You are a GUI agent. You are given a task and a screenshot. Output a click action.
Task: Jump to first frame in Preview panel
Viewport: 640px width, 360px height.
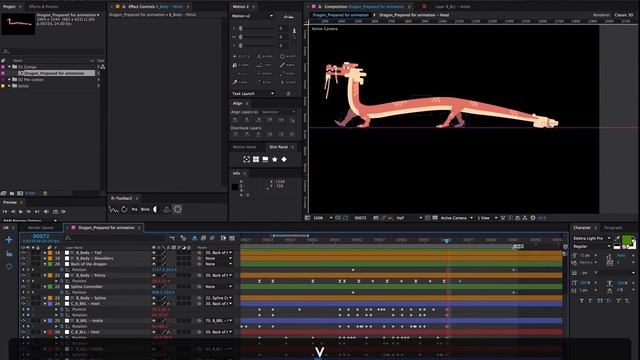pos(5,211)
